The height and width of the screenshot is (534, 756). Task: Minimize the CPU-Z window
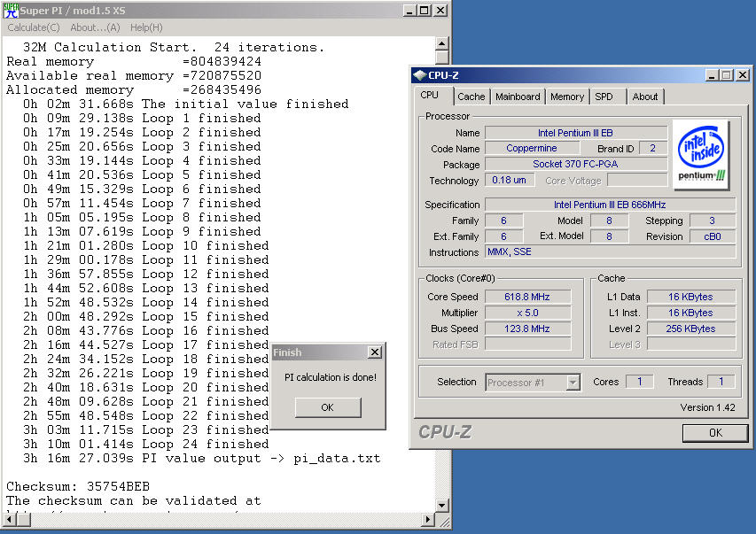click(712, 75)
